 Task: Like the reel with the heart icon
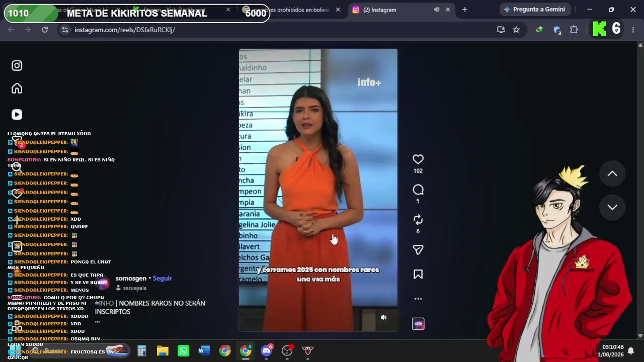click(418, 159)
